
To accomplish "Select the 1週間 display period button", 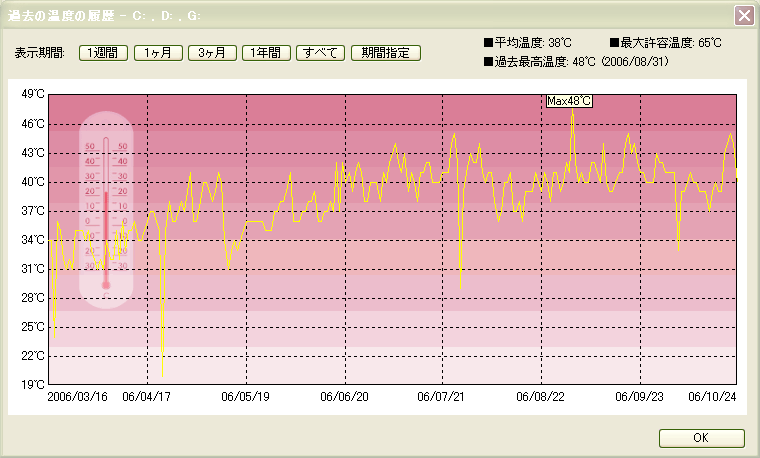I will [x=103, y=53].
